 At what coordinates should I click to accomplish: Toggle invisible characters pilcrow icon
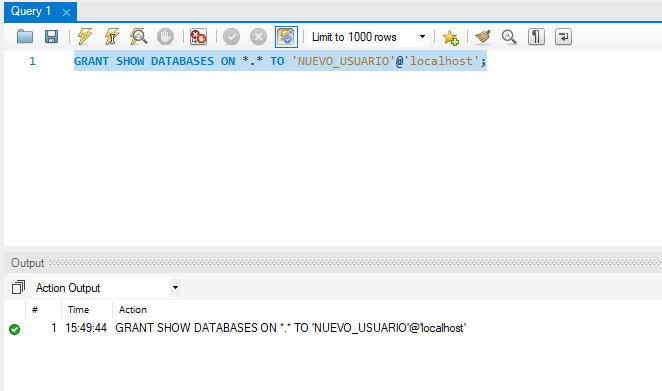[536, 37]
